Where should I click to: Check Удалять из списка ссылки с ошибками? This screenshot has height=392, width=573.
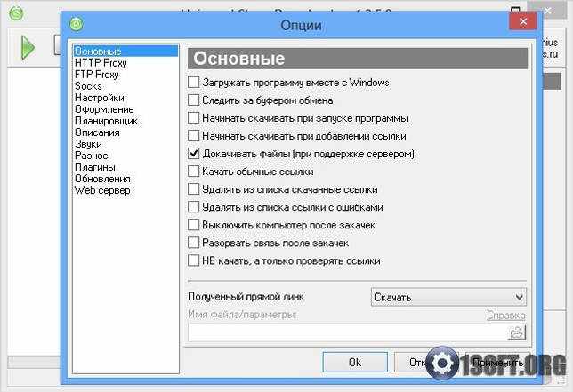pyautogui.click(x=193, y=207)
